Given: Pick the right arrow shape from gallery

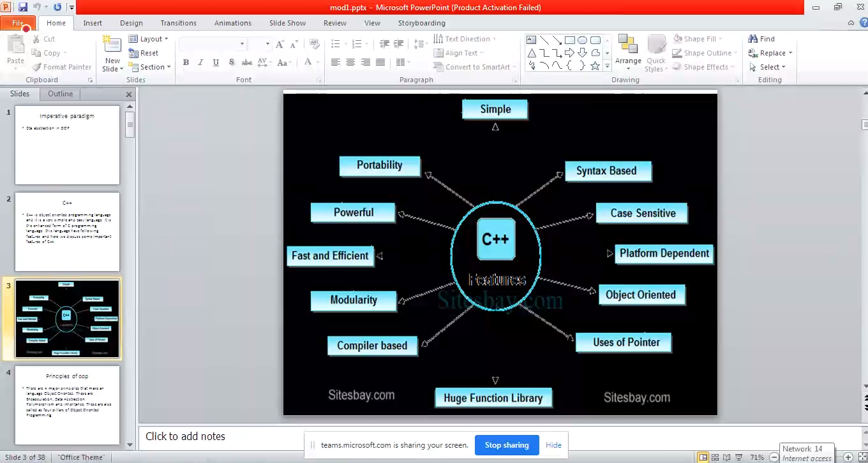Looking at the screenshot, I should click(x=569, y=53).
